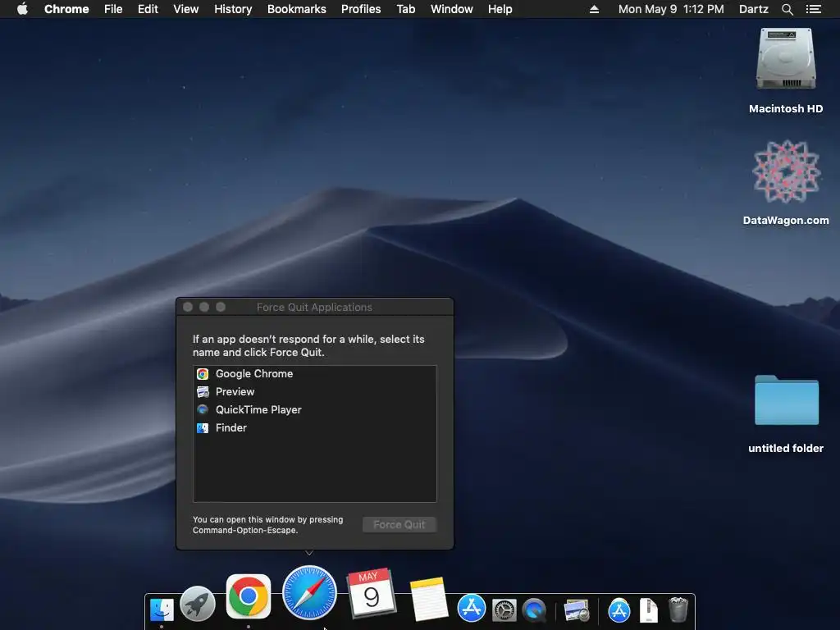
Task: Open App Store icon beside System Preferences
Action: click(x=472, y=608)
